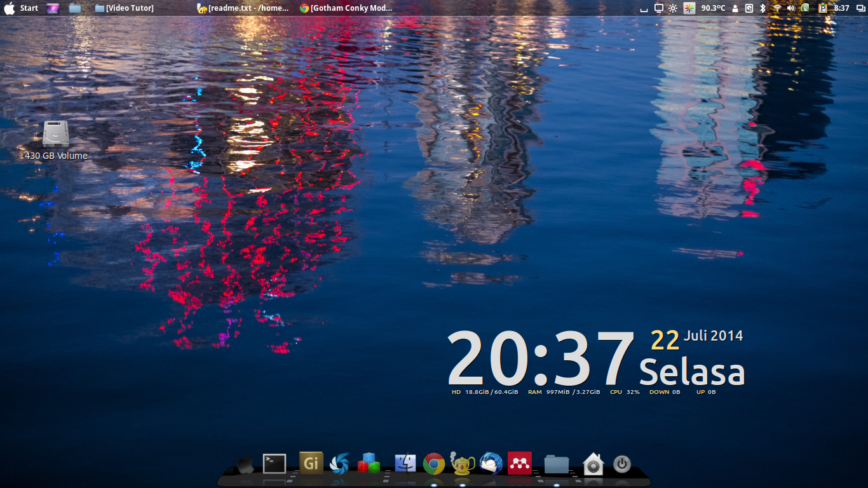Launch Thunderbird mail from the dock
The height and width of the screenshot is (488, 868).
coord(491,463)
